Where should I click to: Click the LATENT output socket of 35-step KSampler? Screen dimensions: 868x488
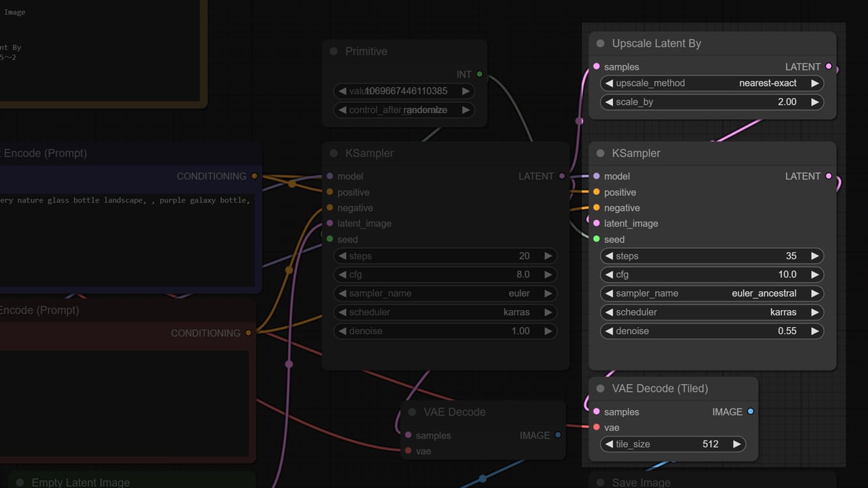[x=829, y=176]
